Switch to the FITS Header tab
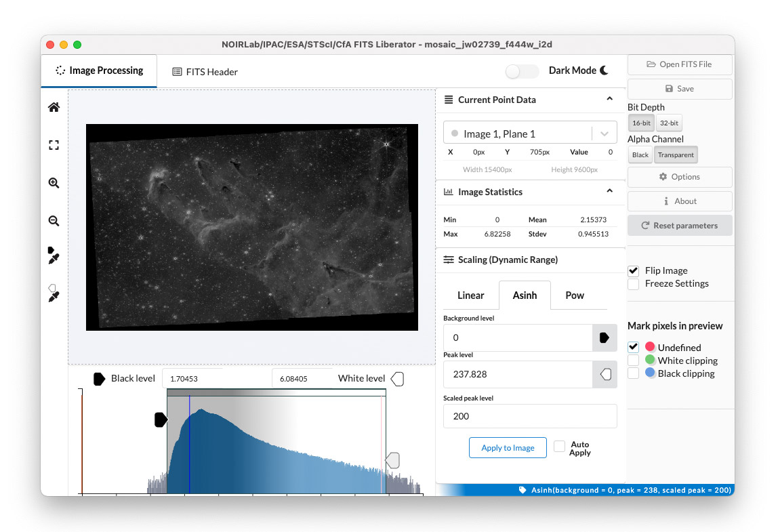778x532 pixels. tap(205, 72)
